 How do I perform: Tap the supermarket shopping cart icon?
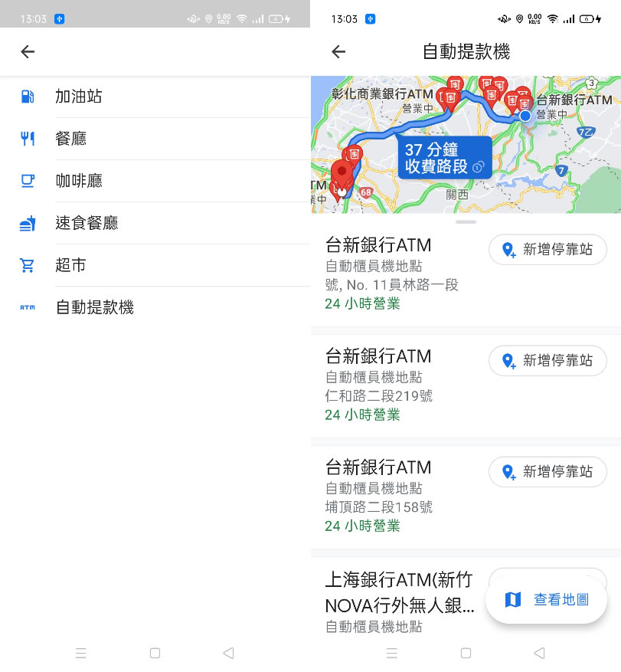coord(28,265)
